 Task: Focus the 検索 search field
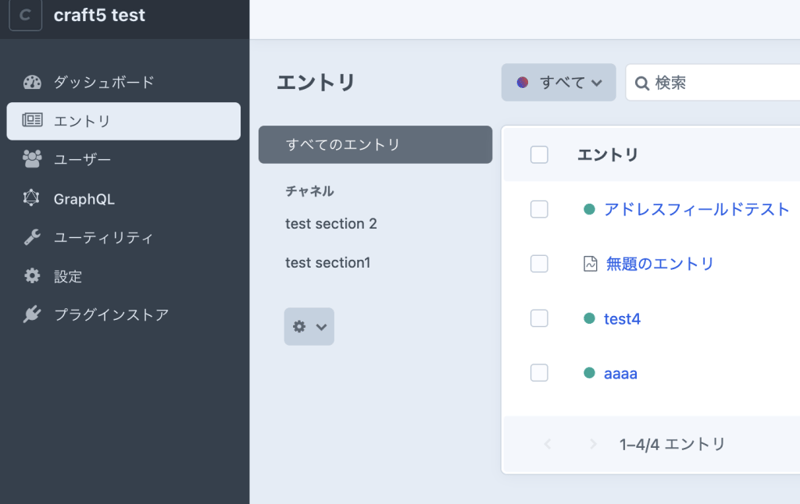point(720,83)
